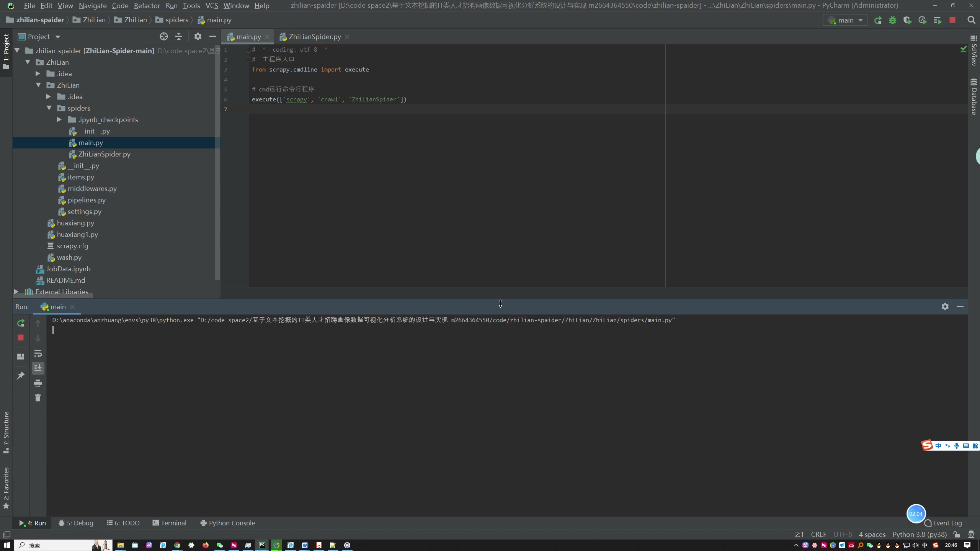Switch to ZhiLianSpider.py editor tab
Screen dimensions: 980x551
click(x=315, y=37)
